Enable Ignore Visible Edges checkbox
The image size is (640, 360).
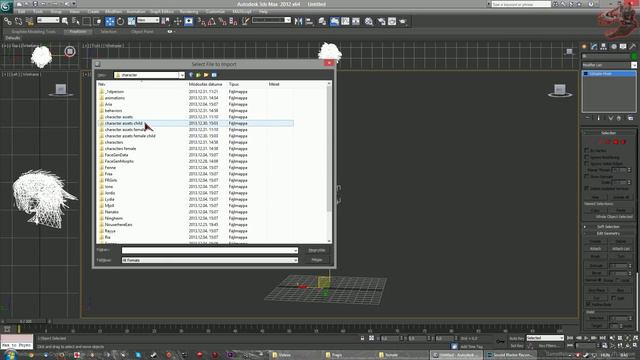(x=587, y=163)
